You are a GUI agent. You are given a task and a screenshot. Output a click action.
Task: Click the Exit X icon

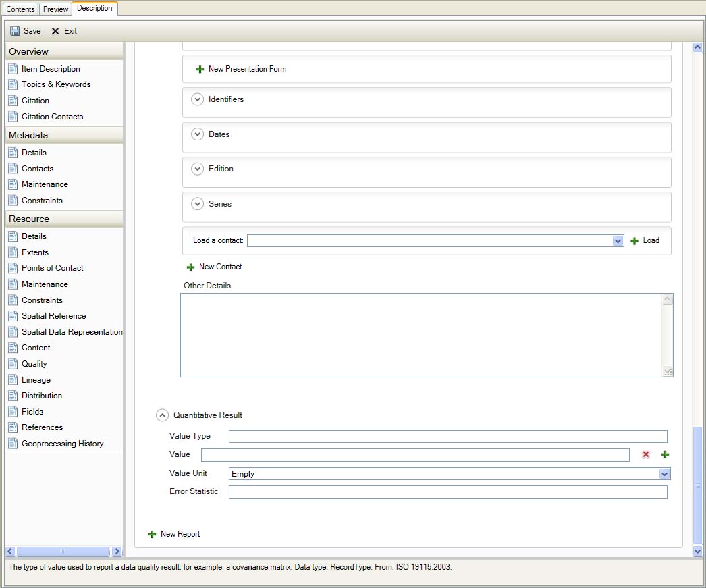55,31
